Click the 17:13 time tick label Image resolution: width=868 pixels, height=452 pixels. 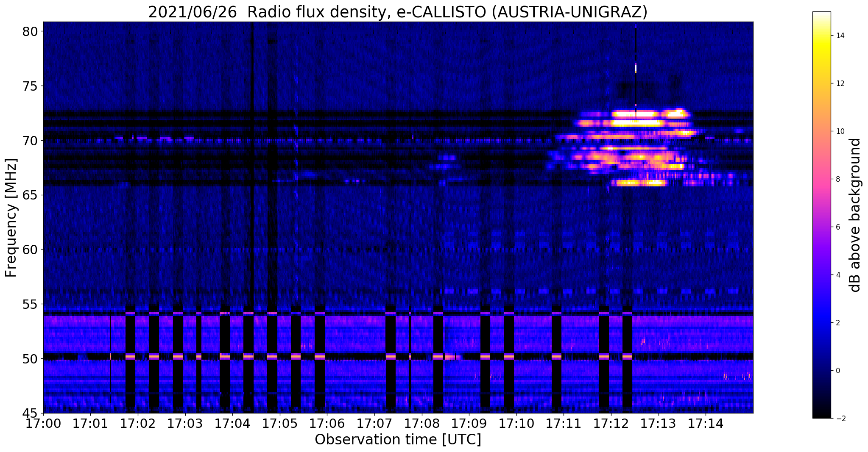[x=659, y=423]
